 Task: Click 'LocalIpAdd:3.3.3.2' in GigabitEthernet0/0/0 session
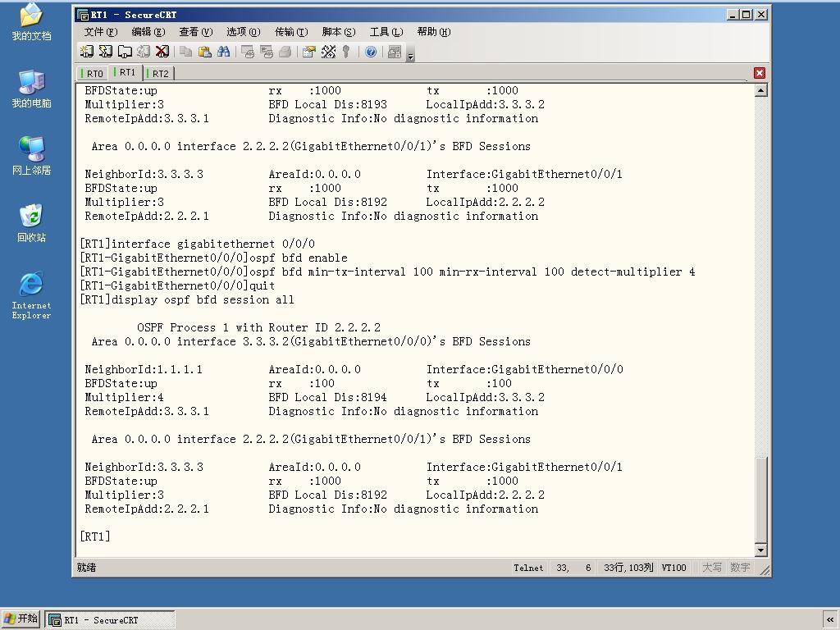(486, 397)
